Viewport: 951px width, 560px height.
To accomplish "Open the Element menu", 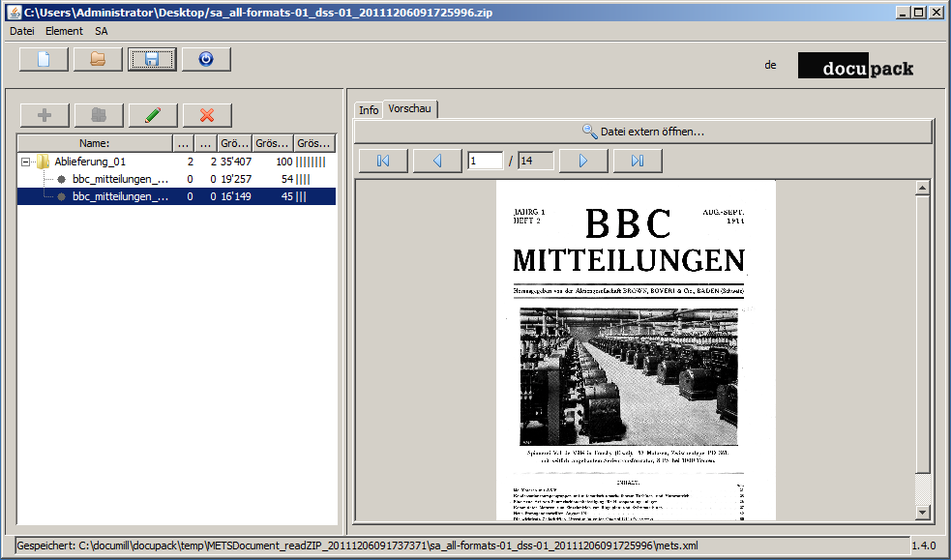I will coord(64,31).
